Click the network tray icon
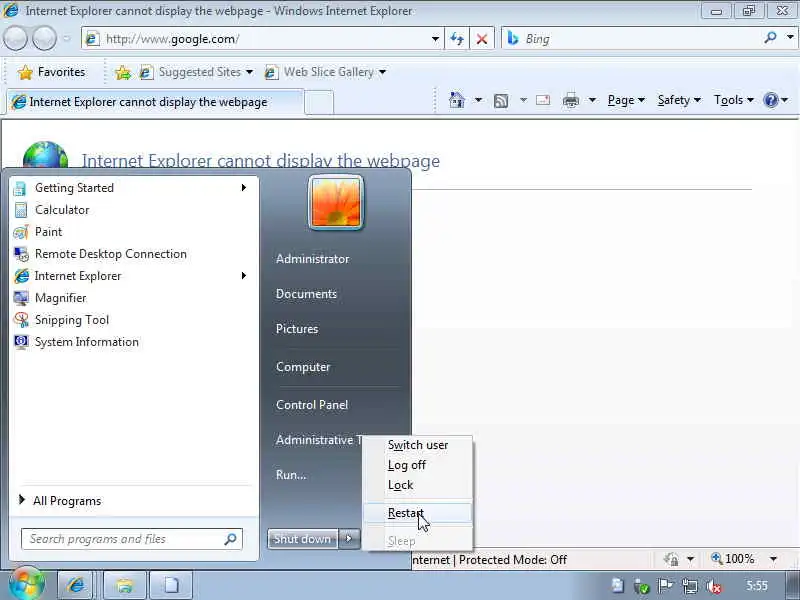Screen dimensions: 800x600 689,586
